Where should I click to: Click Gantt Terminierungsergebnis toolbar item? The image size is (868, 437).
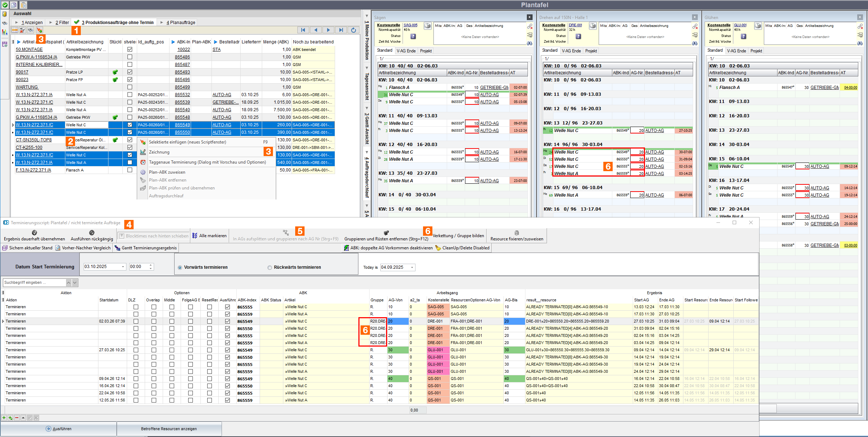[x=145, y=248]
